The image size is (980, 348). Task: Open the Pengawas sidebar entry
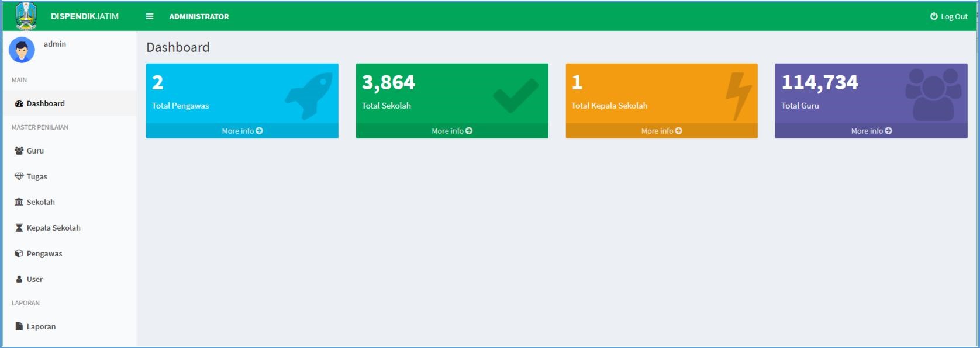[44, 253]
